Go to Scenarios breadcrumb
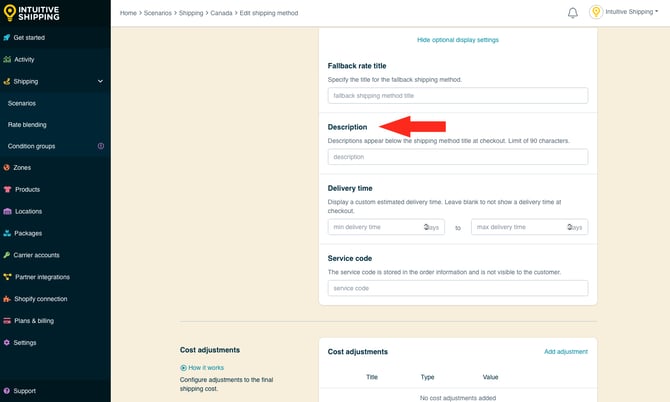The width and height of the screenshot is (670, 402). pos(158,13)
